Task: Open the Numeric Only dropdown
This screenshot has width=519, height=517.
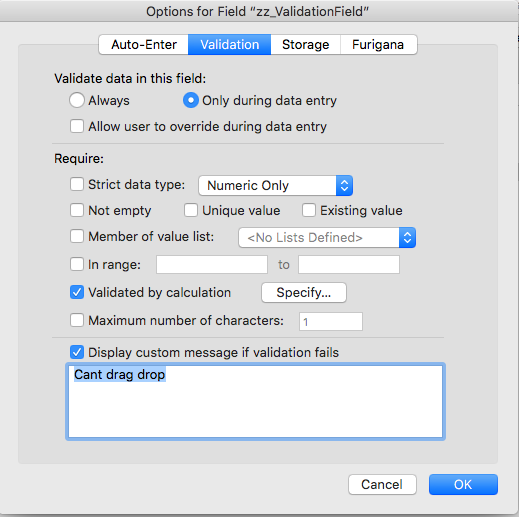Action: pyautogui.click(x=275, y=185)
